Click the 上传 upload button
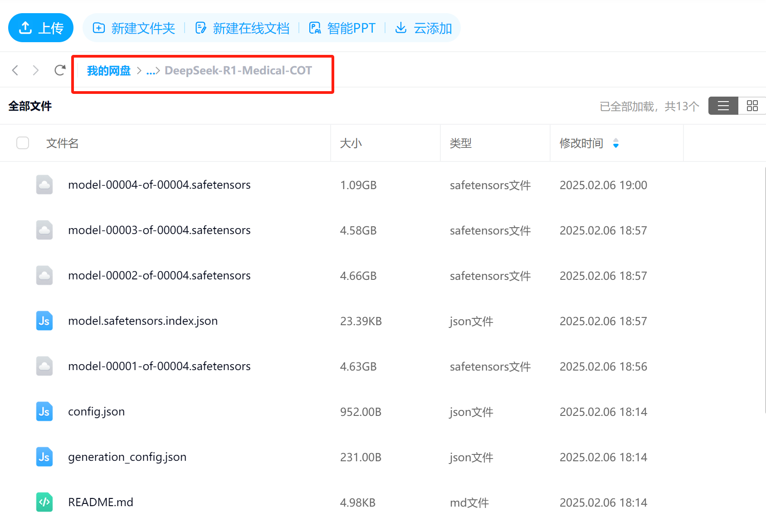This screenshot has height=532, width=766. coord(41,28)
